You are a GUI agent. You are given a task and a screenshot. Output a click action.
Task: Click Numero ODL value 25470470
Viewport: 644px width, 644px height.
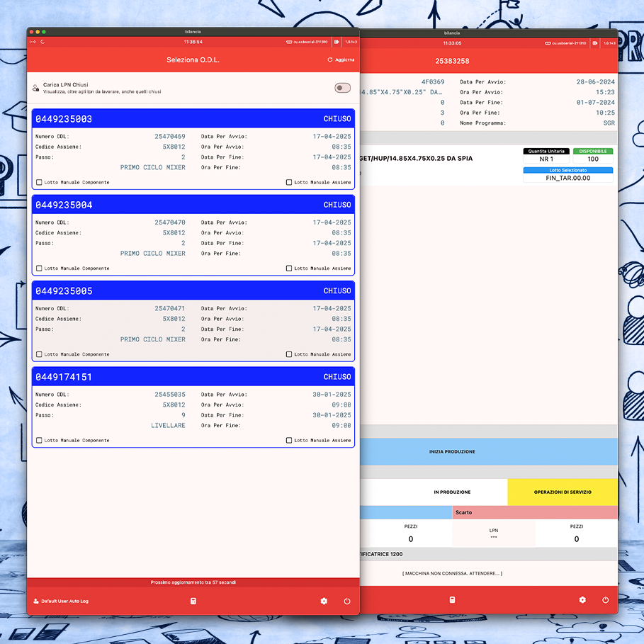(x=170, y=222)
